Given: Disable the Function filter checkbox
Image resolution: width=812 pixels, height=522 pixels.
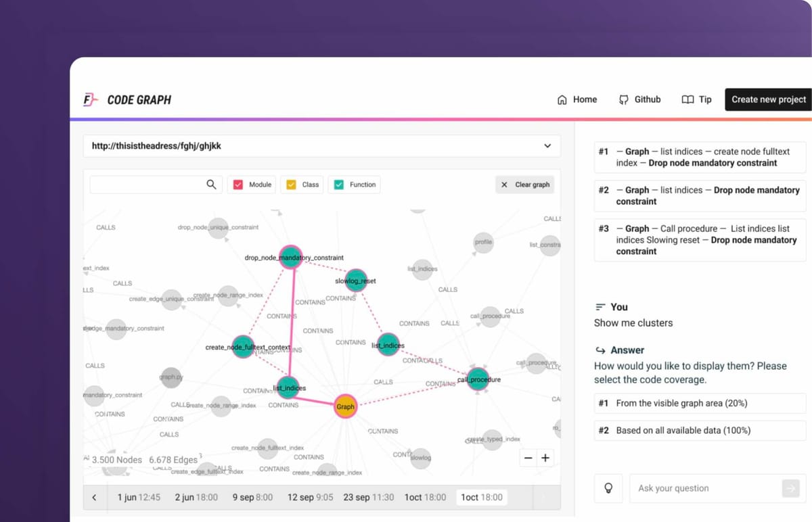Looking at the screenshot, I should click(339, 185).
